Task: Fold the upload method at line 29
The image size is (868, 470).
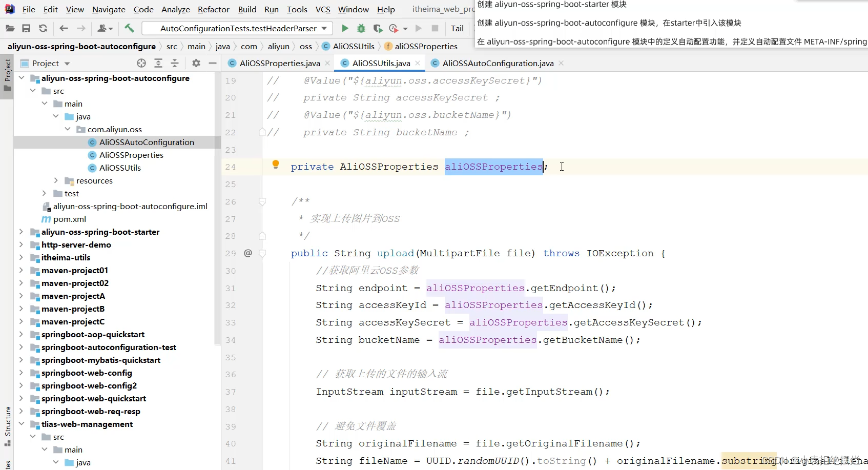Action: click(262, 253)
